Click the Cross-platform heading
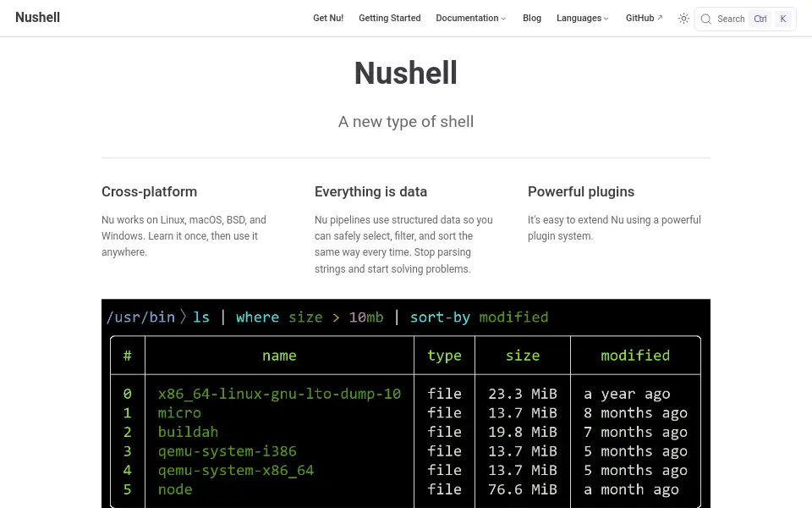Viewport: 812px width, 508px height. pyautogui.click(x=149, y=192)
